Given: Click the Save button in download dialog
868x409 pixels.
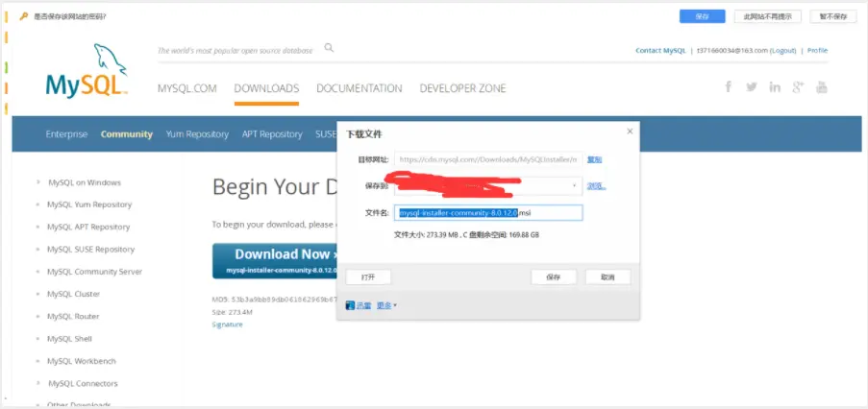Looking at the screenshot, I should tap(554, 277).
